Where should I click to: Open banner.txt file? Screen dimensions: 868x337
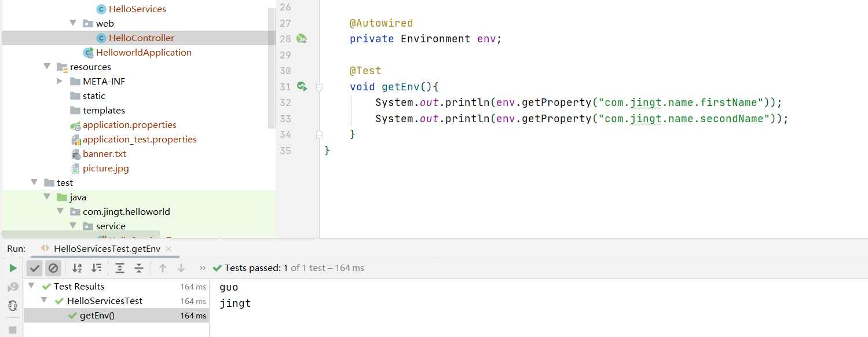pyautogui.click(x=104, y=153)
